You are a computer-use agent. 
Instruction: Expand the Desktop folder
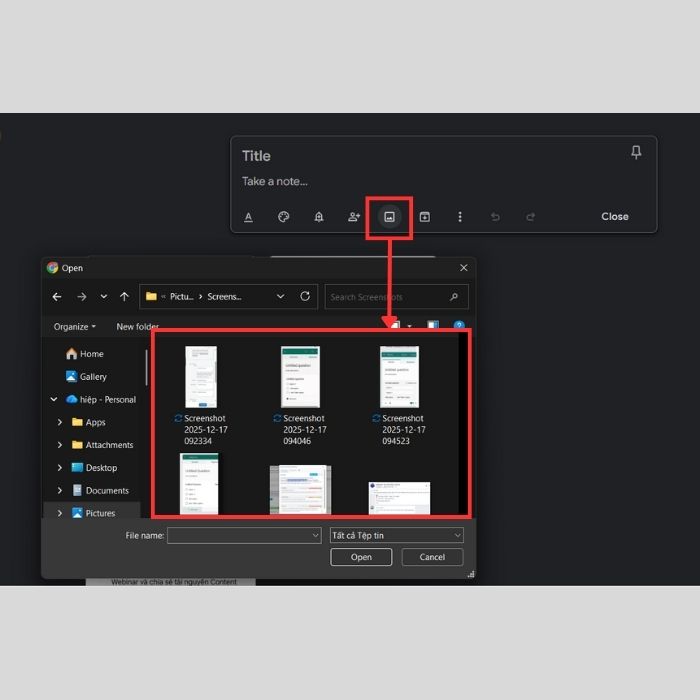point(60,468)
